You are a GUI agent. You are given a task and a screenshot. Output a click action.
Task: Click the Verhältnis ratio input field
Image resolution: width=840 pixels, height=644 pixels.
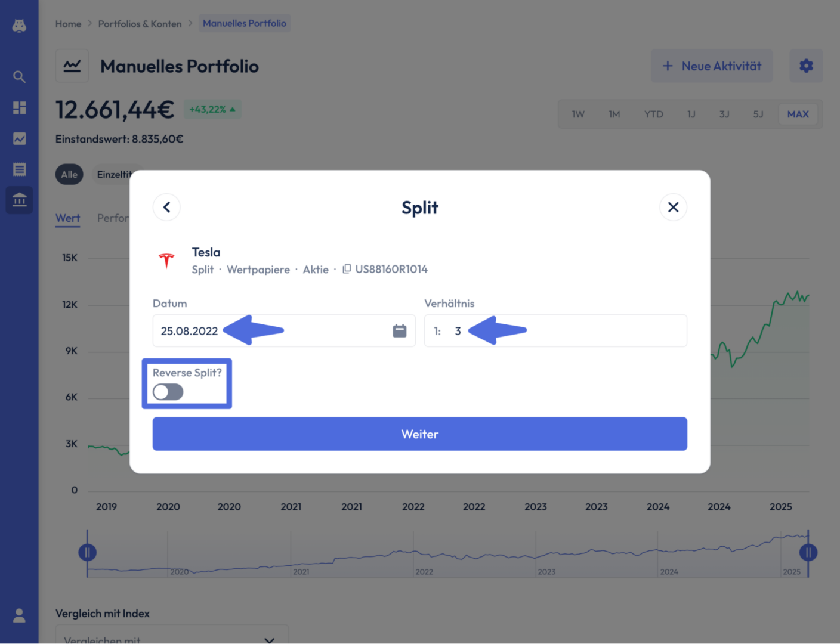[555, 330]
